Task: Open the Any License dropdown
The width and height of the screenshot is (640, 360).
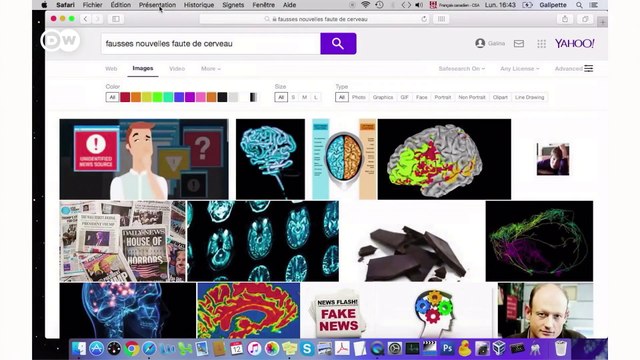Action: 520,69
